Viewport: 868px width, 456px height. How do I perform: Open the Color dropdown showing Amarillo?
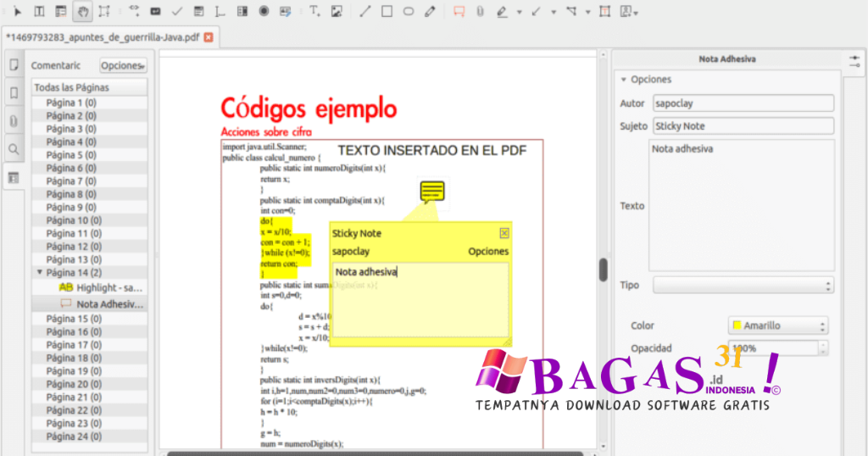[778, 325]
